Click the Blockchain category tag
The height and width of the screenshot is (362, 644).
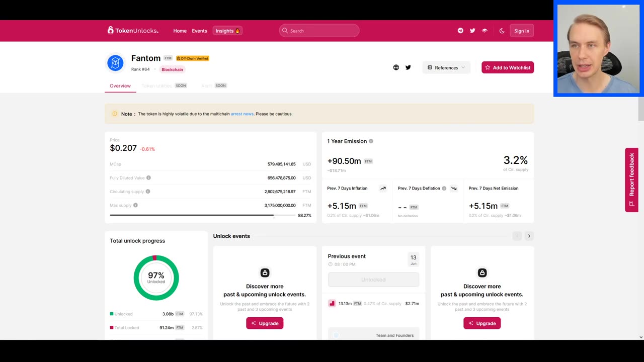(172, 69)
